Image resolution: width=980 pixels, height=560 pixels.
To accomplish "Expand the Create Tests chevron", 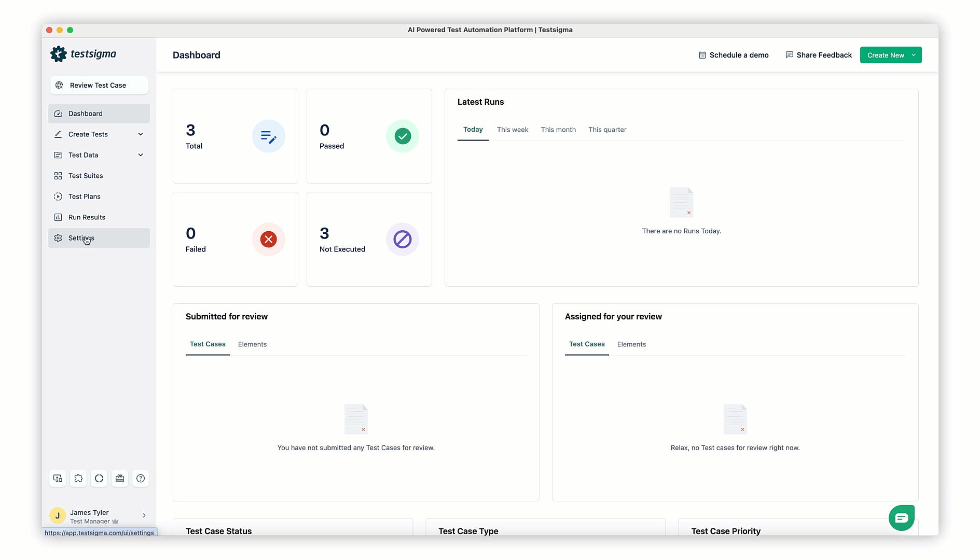I will click(141, 134).
